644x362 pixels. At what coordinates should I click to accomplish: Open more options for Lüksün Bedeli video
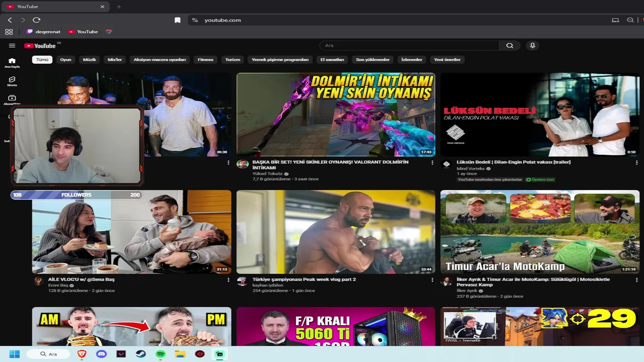pos(636,163)
